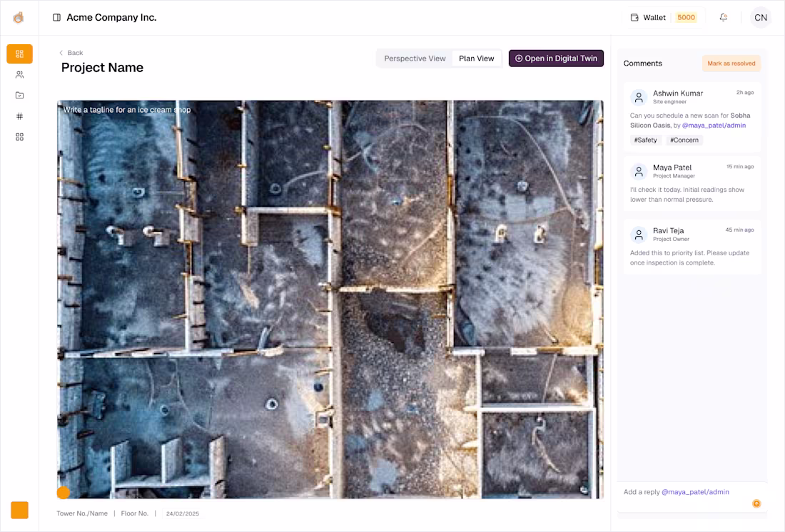Click the Add a reply input field
The width and height of the screenshot is (785, 532).
692,497
